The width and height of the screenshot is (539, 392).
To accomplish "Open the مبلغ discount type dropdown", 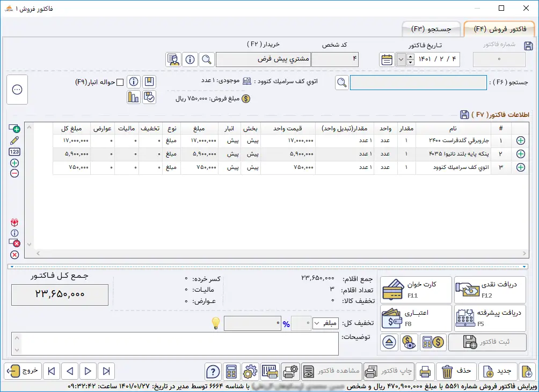I will point(325,323).
